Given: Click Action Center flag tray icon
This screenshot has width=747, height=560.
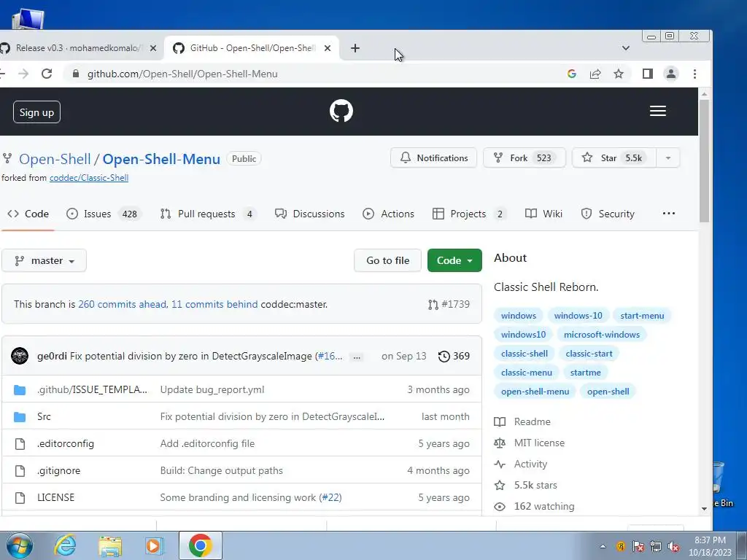Looking at the screenshot, I should [x=638, y=547].
